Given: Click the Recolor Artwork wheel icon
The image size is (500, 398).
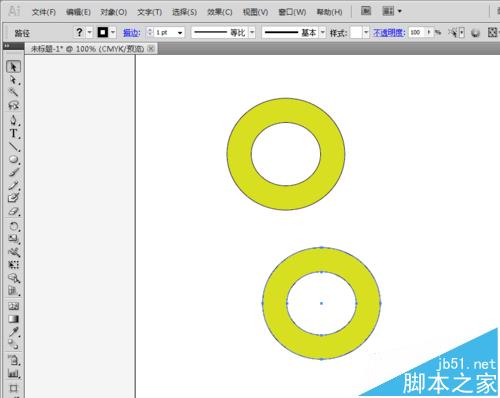Looking at the screenshot, I should pyautogui.click(x=476, y=33).
